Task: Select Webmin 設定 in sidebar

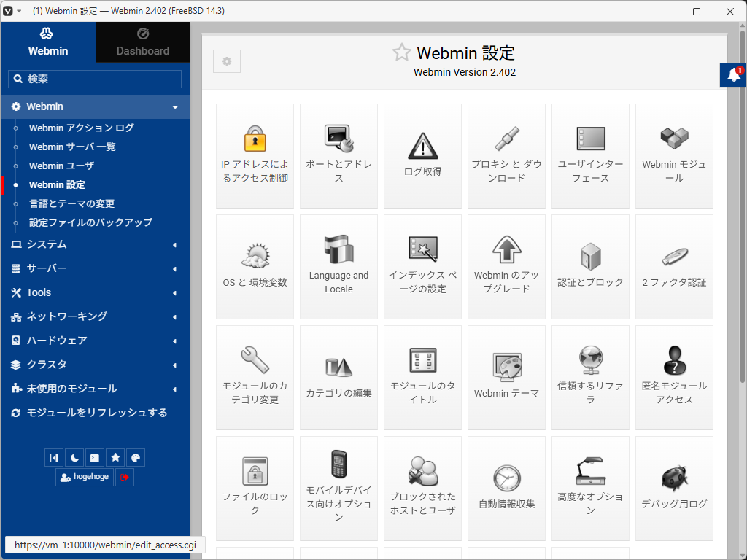Action: [57, 184]
